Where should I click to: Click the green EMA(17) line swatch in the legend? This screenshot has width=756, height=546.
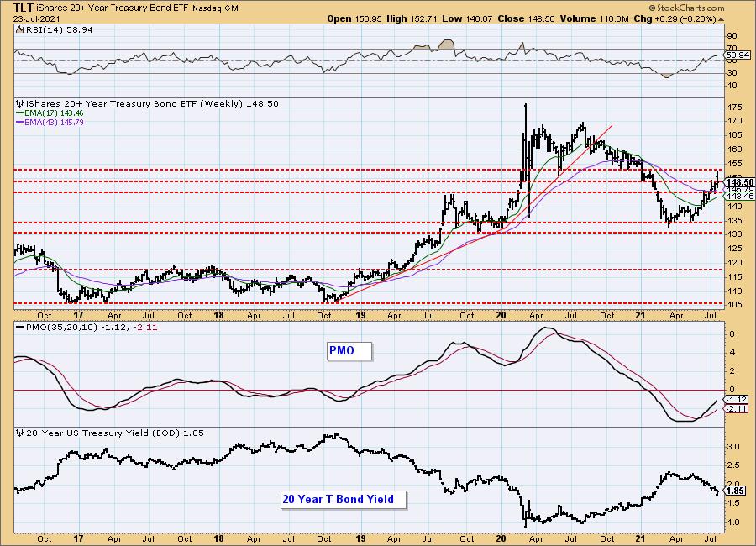(20, 113)
